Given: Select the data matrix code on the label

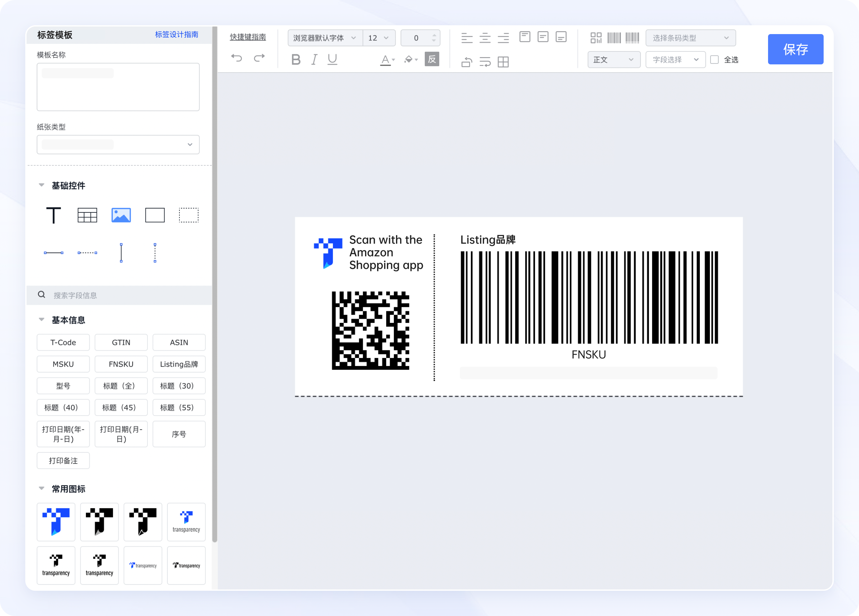Looking at the screenshot, I should pos(370,330).
